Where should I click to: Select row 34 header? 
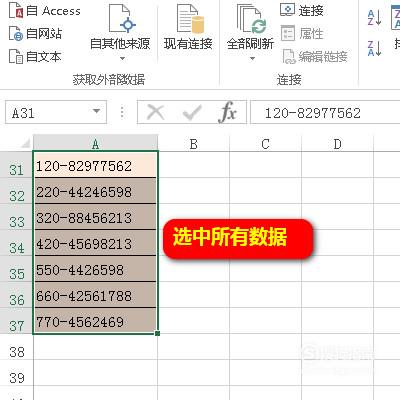coord(17,243)
